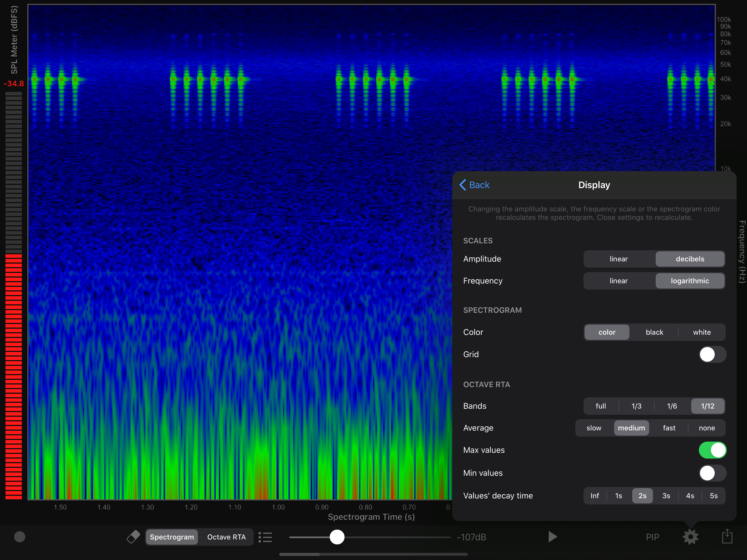Image resolution: width=747 pixels, height=560 pixels.
Task: Tap the share export icon
Action: coord(727,537)
